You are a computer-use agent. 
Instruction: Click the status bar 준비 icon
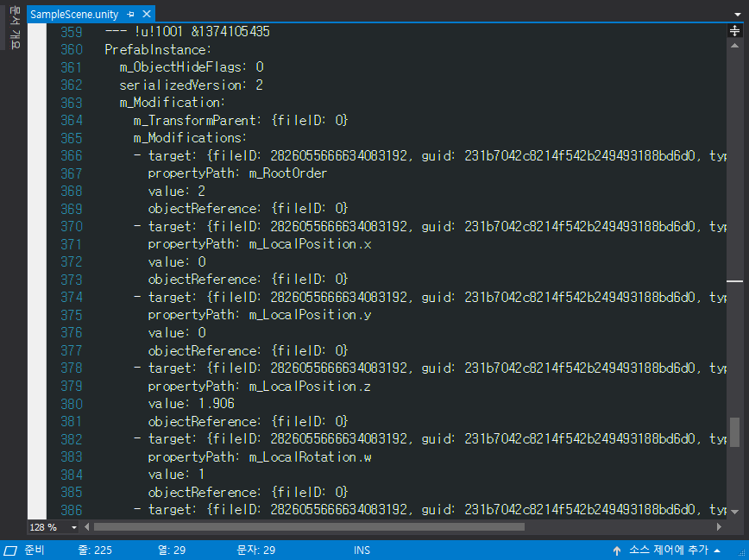(x=10, y=551)
